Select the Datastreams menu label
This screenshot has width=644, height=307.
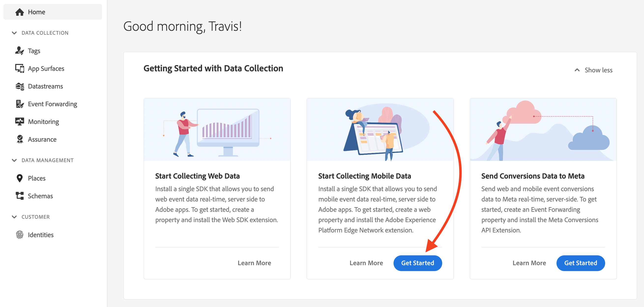click(45, 86)
